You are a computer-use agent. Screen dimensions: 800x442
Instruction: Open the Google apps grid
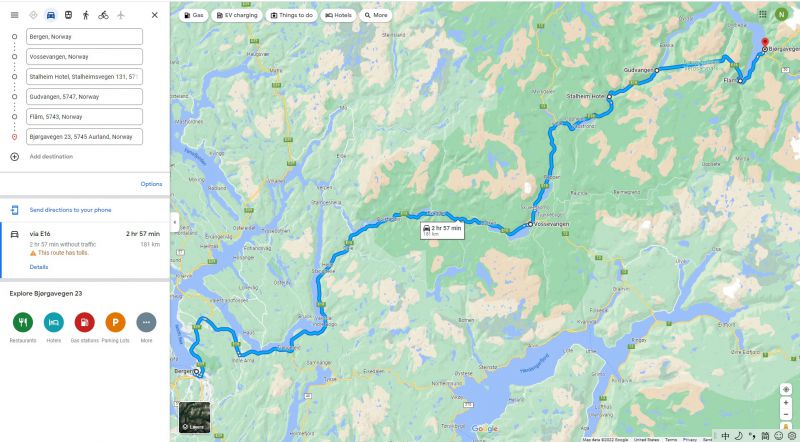762,14
